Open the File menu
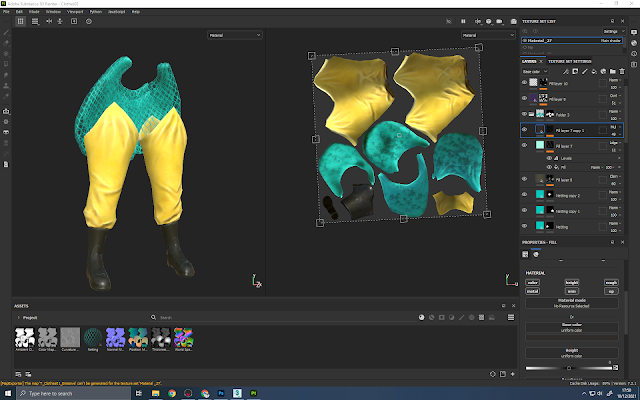The image size is (640, 400). [x=6, y=12]
